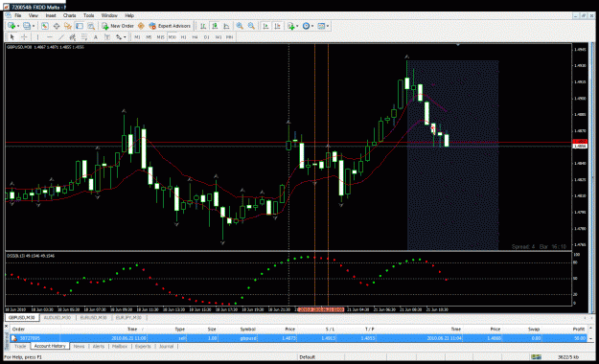Open the Charts menu
The width and height of the screenshot is (599, 364).
(x=70, y=15)
